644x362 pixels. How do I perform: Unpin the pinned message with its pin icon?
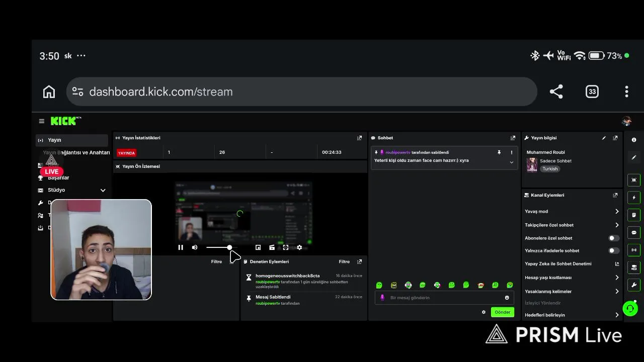click(499, 152)
